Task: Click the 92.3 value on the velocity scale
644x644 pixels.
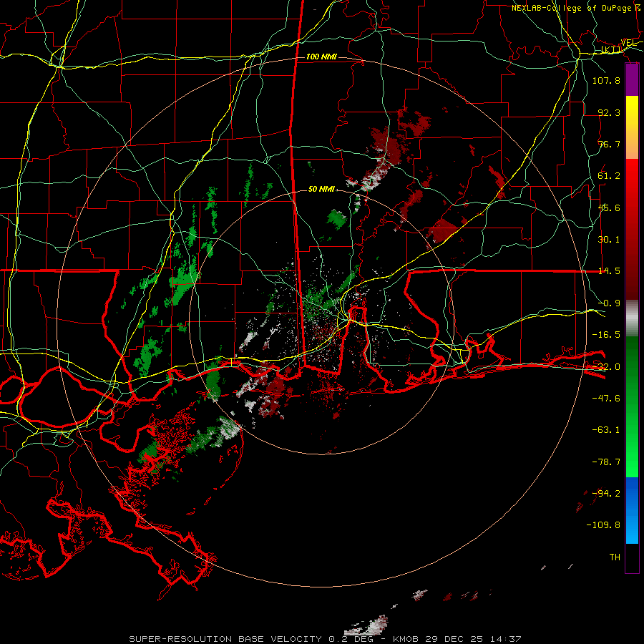Action: (x=609, y=112)
